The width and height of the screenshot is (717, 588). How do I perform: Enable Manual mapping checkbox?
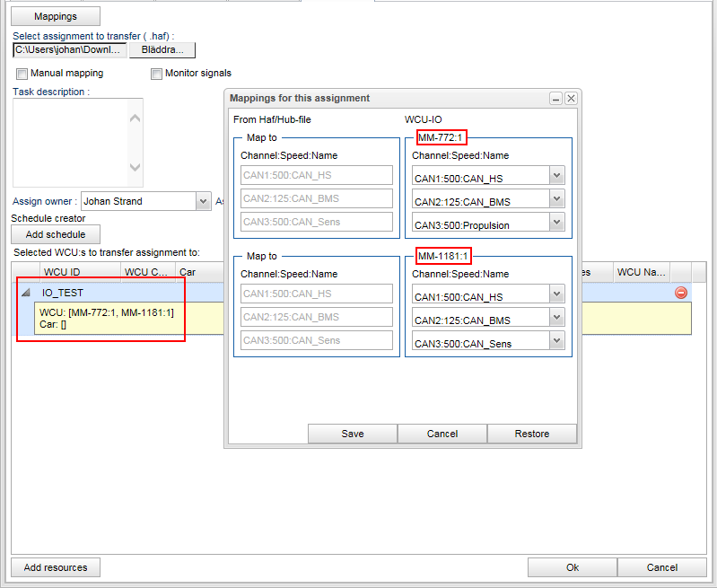coord(22,74)
